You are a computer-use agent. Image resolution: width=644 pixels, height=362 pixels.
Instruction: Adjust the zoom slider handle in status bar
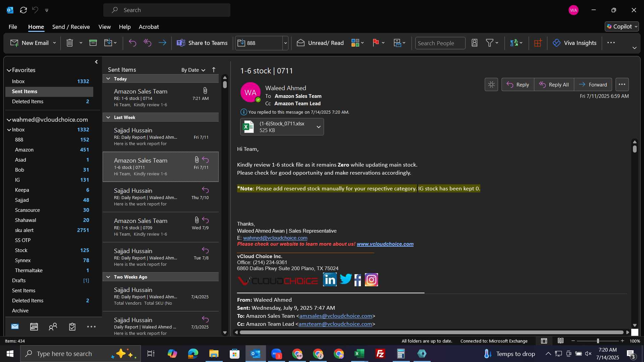tap(598, 341)
